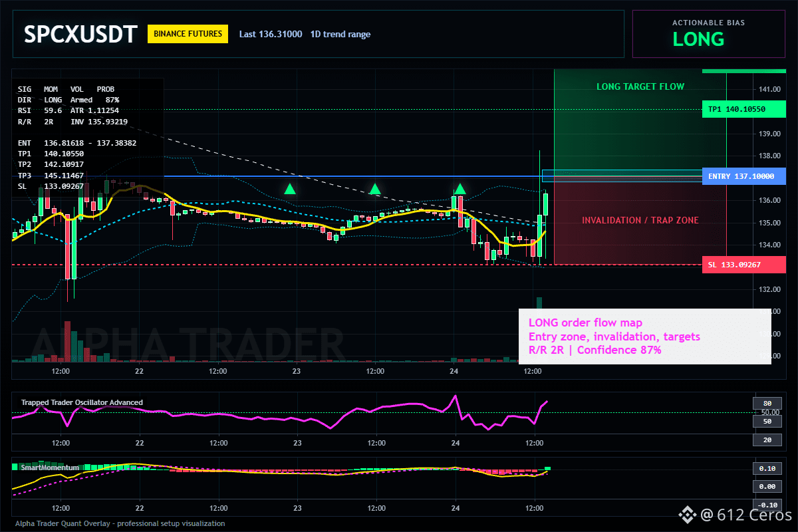The width and height of the screenshot is (798, 532).
Task: Click the ENT 136.81618 - 137.38382 row
Action: click(x=77, y=143)
